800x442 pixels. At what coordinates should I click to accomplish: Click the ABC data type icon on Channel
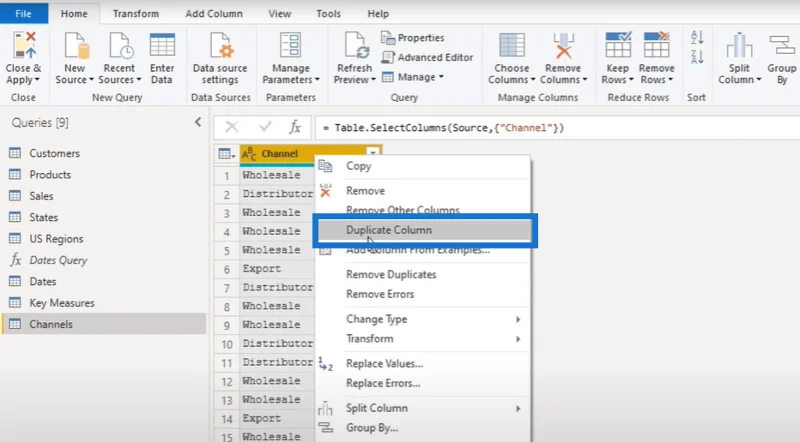[x=249, y=154]
